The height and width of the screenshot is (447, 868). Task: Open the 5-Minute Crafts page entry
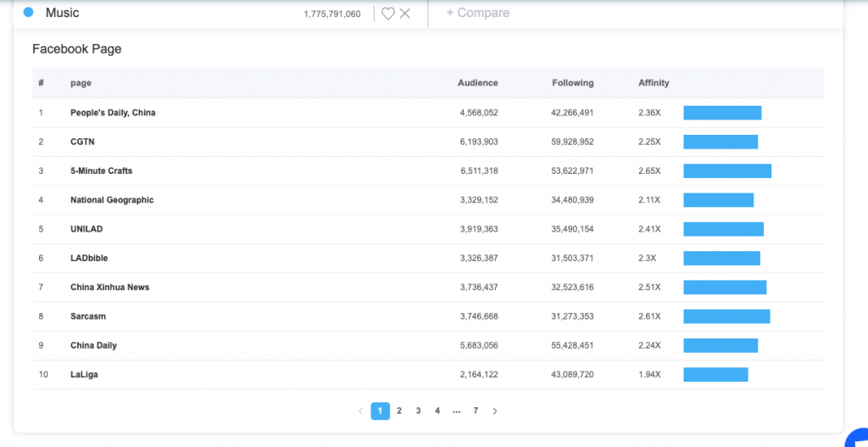pos(102,170)
